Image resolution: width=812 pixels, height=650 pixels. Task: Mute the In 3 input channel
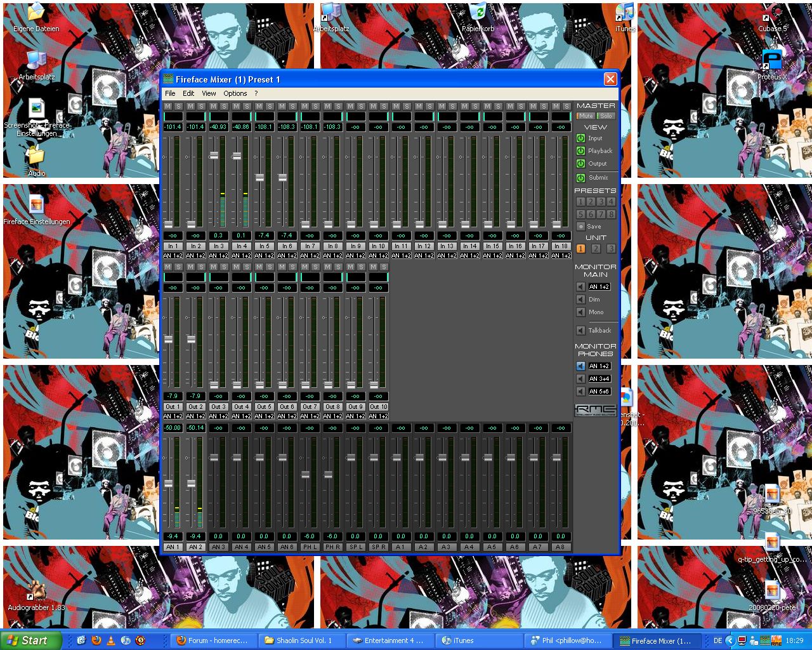click(214, 107)
